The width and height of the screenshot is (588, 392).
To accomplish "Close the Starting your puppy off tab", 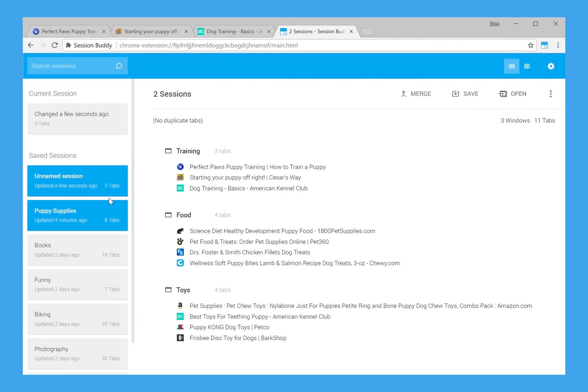I will [186, 31].
